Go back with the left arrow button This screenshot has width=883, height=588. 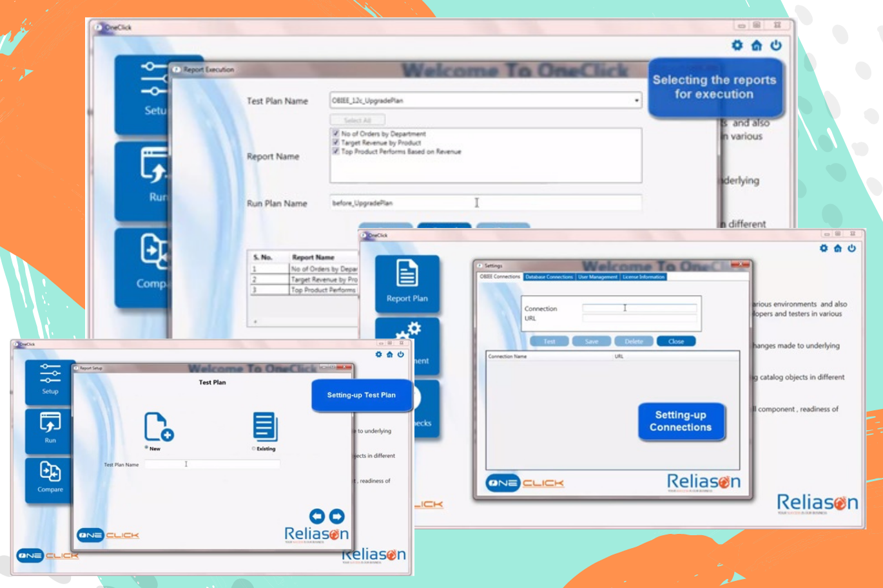pos(317,516)
